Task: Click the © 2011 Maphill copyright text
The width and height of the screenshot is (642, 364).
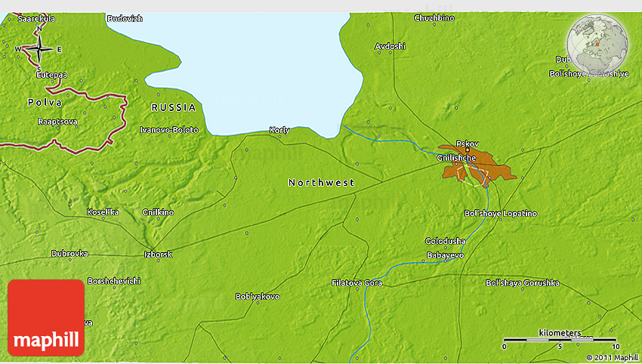Action: coord(613,357)
